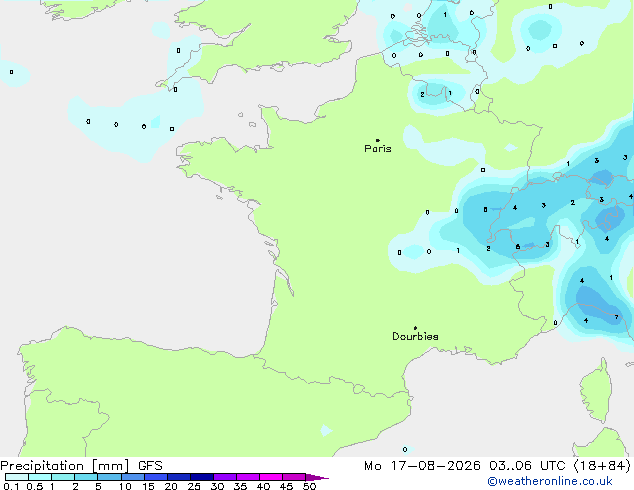The height and width of the screenshot is (490, 634).
Task: Click the 'Precipitation [mm]' title text
Action: point(65,466)
